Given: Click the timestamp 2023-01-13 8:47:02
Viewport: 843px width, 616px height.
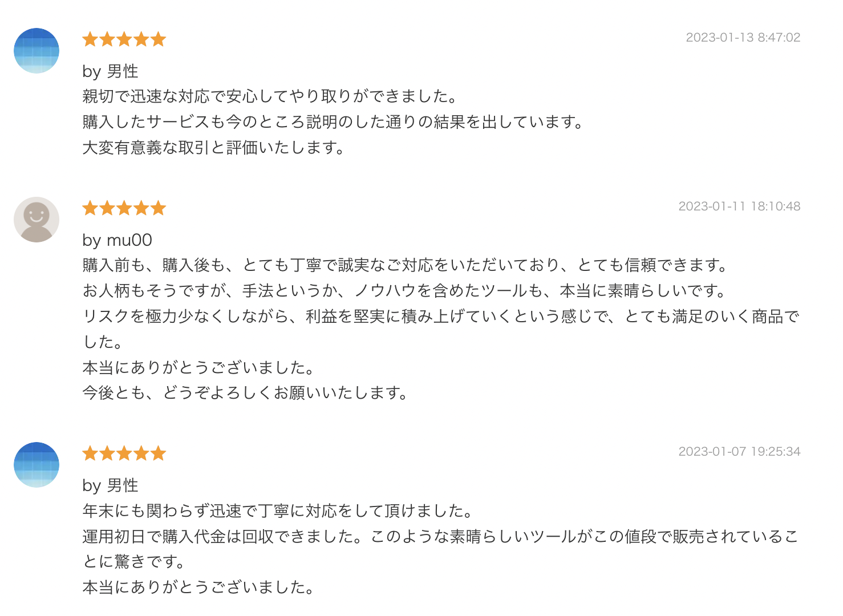Looking at the screenshot, I should [x=743, y=38].
